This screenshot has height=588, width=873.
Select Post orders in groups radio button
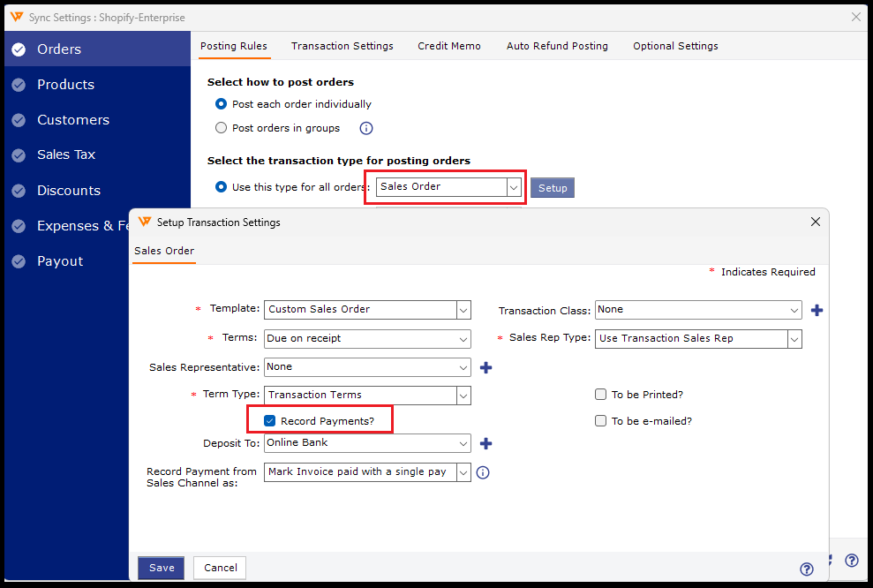pos(222,128)
